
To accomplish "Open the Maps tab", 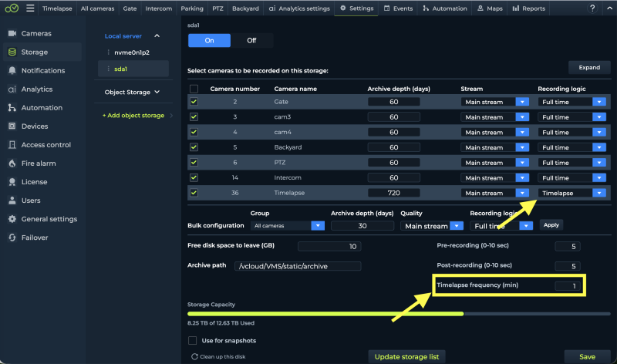I will (490, 8).
